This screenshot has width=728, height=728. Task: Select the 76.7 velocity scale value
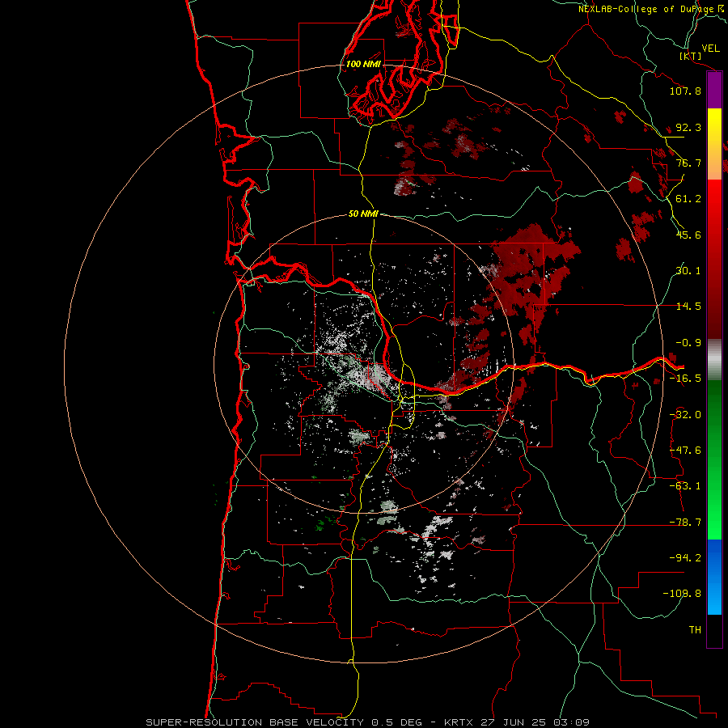[688, 163]
